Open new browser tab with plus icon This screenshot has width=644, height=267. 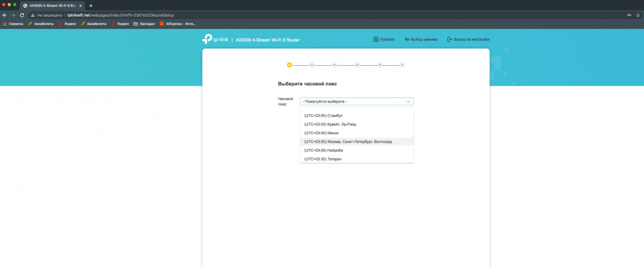coord(90,5)
